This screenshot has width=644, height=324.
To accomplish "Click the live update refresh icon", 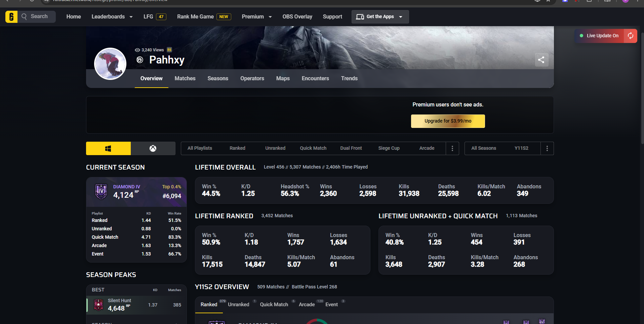I will click(631, 36).
